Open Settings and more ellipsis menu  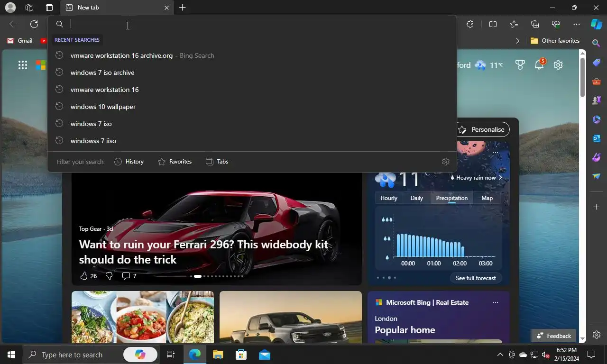point(577,24)
